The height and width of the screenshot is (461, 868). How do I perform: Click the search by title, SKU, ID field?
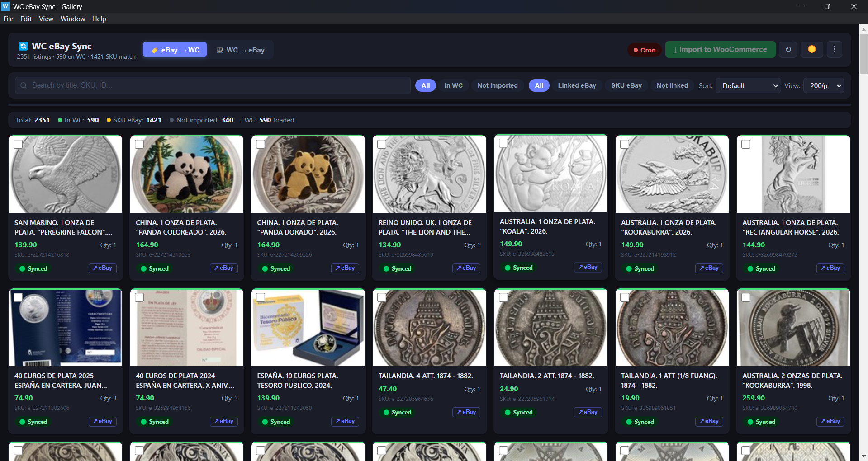point(213,85)
